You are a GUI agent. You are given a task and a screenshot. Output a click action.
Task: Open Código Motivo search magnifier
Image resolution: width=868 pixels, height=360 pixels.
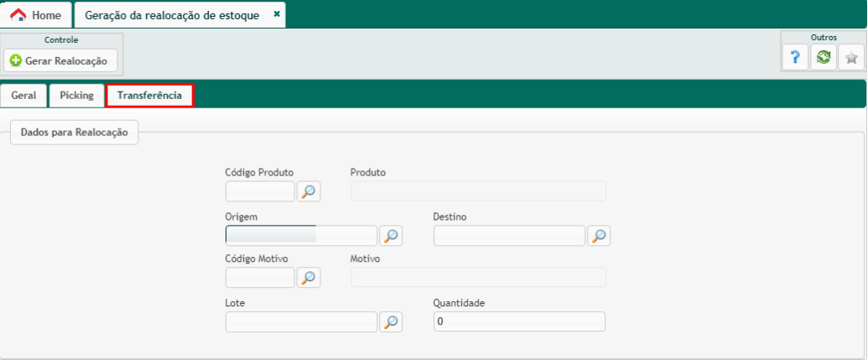point(309,278)
